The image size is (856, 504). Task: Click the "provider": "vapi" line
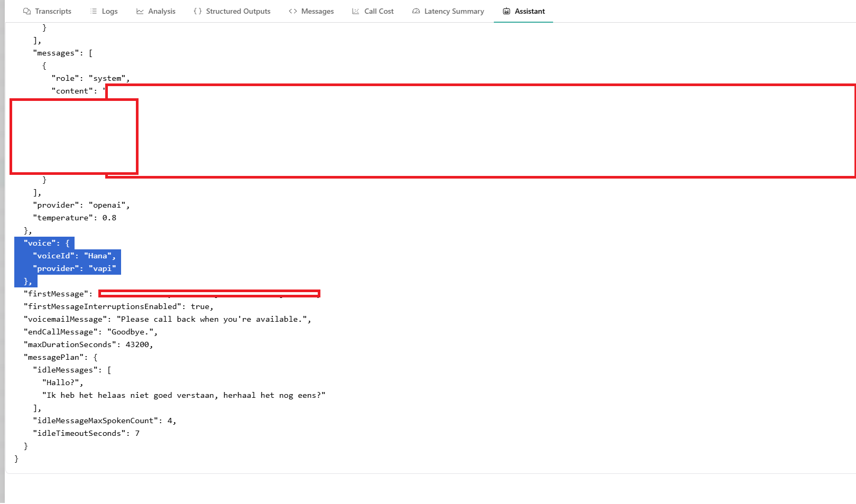point(75,268)
